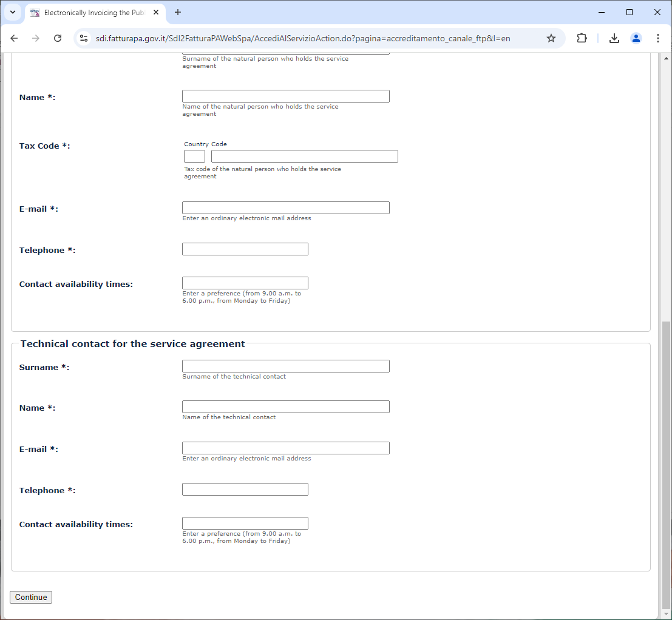Click the address bar URL
Screen dimensions: 672x620
pyautogui.click(x=304, y=38)
